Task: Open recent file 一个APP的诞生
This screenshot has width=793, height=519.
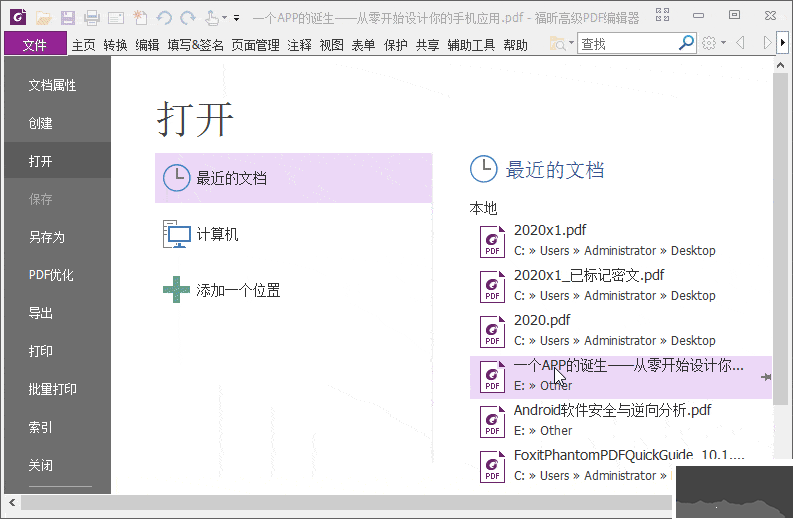Action: tap(621, 377)
